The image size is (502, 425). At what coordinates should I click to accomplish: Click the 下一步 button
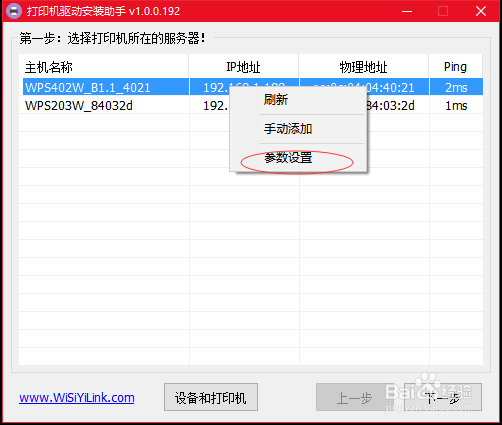[x=443, y=397]
